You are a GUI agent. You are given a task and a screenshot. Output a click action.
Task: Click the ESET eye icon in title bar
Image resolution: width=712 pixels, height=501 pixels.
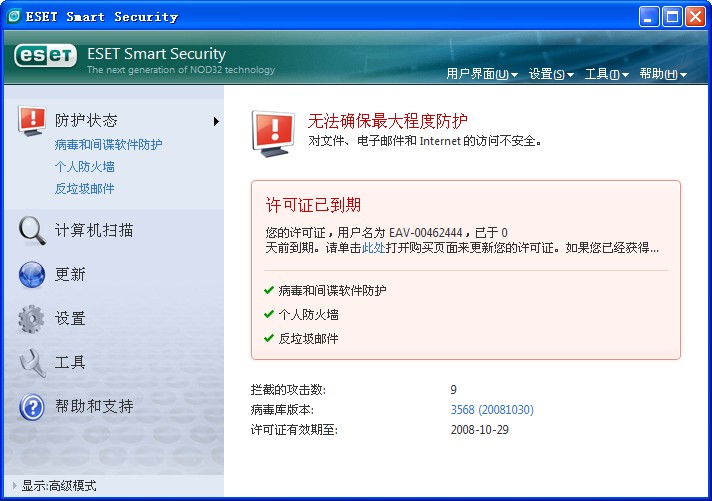point(14,16)
